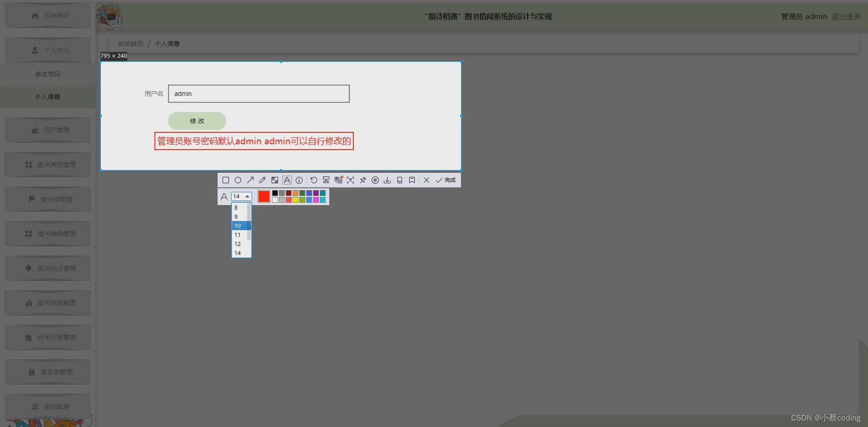Pick the white color swatch
Viewport: 868px width, 427px height.
click(275, 200)
